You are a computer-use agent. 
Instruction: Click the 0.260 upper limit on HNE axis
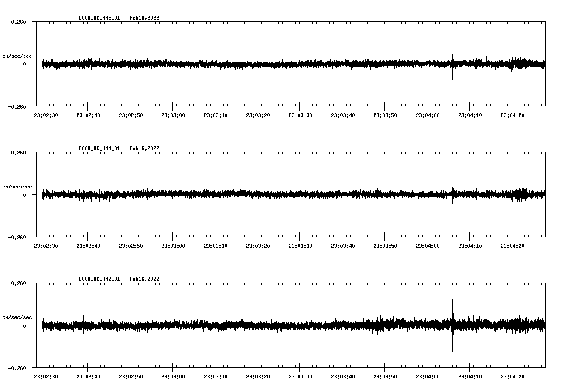click(x=18, y=22)
